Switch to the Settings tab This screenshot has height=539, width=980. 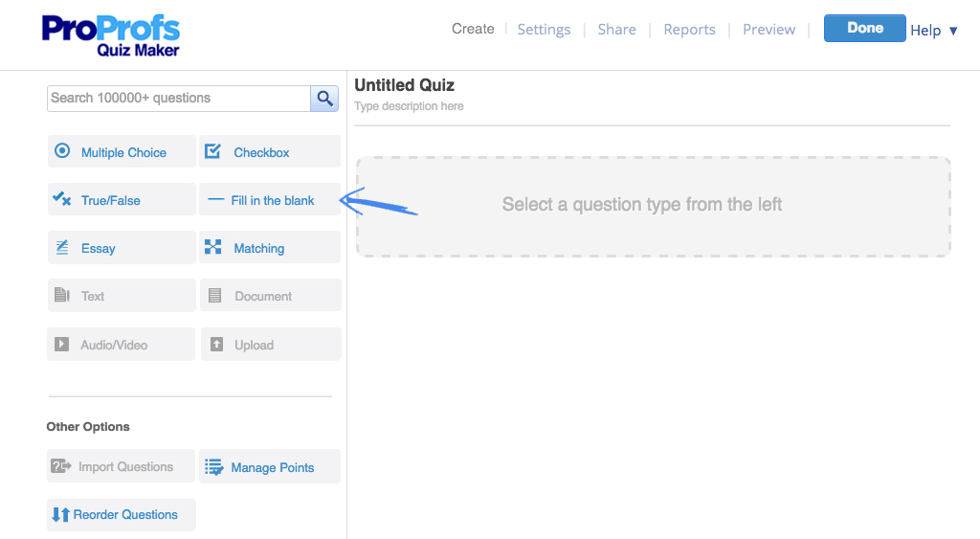[544, 30]
